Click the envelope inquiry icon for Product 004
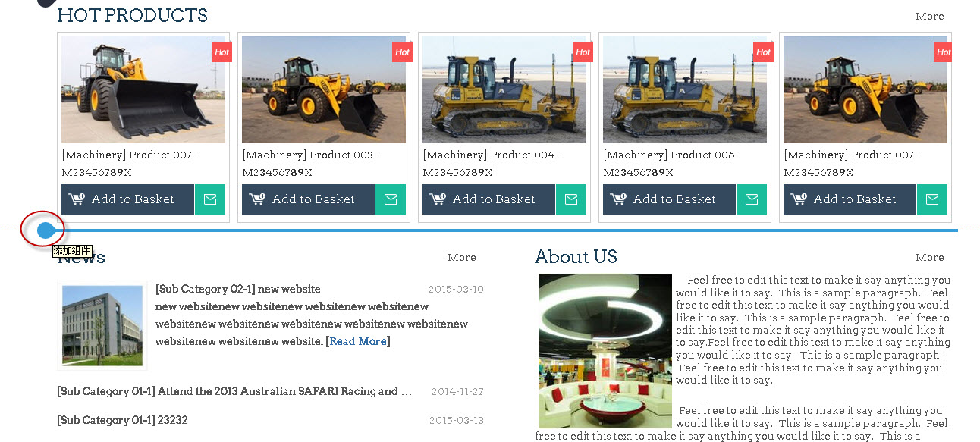The height and width of the screenshot is (442, 980). click(571, 199)
